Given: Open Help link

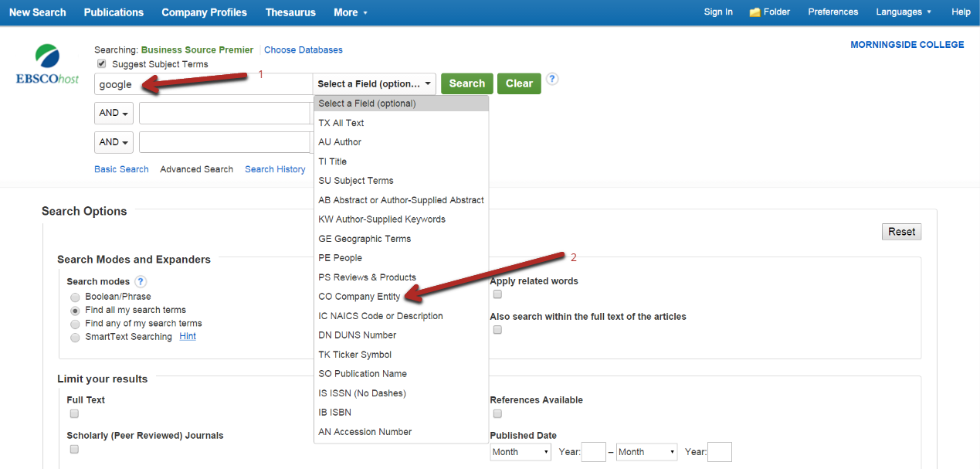Looking at the screenshot, I should (961, 12).
